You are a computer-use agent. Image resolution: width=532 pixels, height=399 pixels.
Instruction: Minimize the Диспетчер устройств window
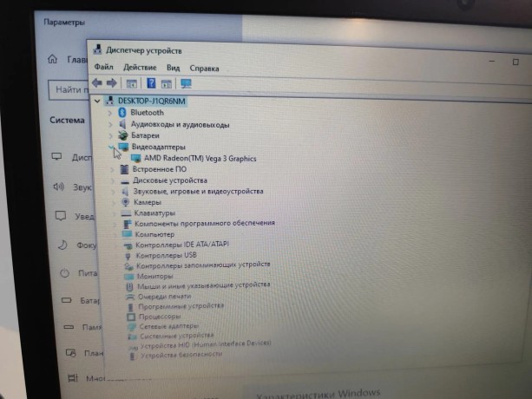tap(492, 62)
